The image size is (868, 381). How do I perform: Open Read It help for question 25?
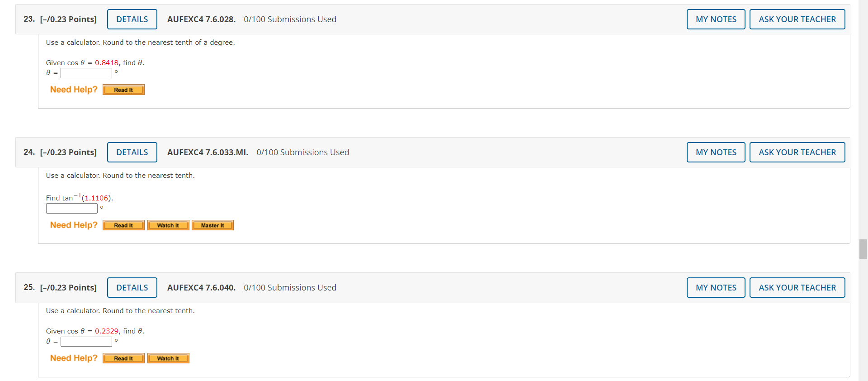point(123,358)
